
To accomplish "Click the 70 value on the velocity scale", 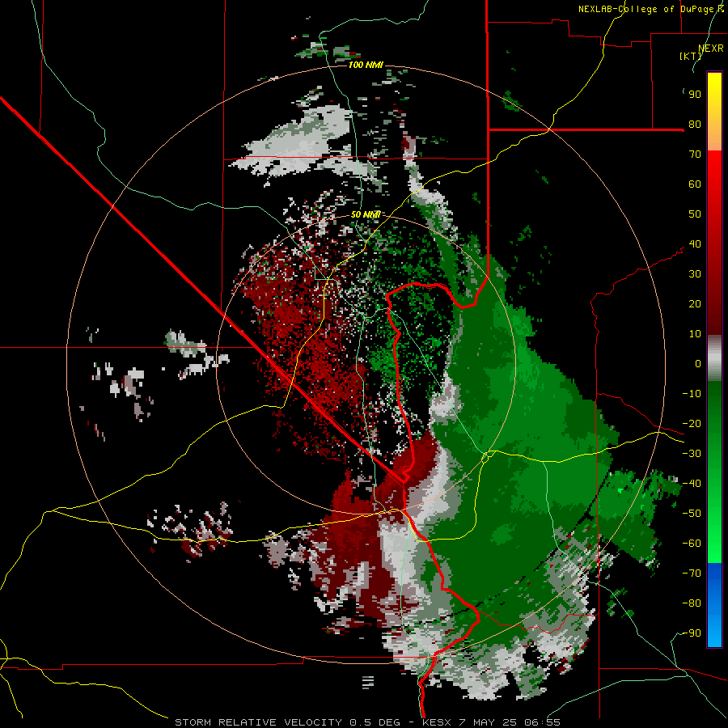I will (695, 154).
